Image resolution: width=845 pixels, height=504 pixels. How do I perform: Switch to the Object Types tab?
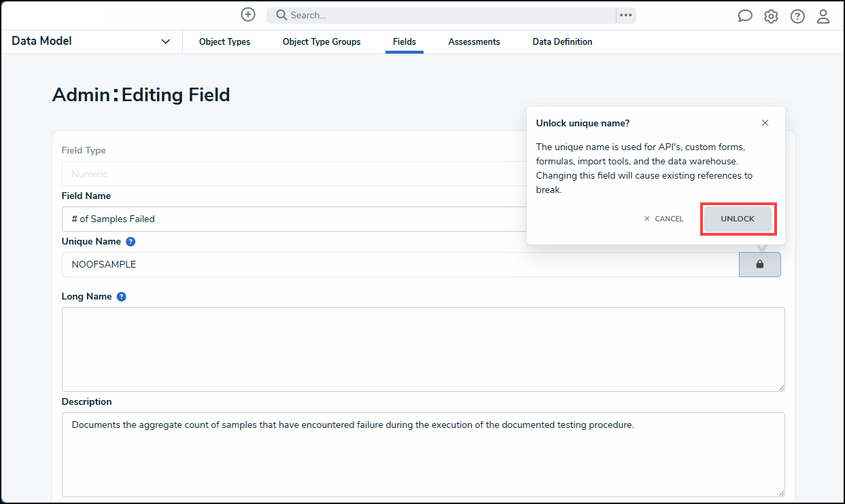(x=224, y=42)
